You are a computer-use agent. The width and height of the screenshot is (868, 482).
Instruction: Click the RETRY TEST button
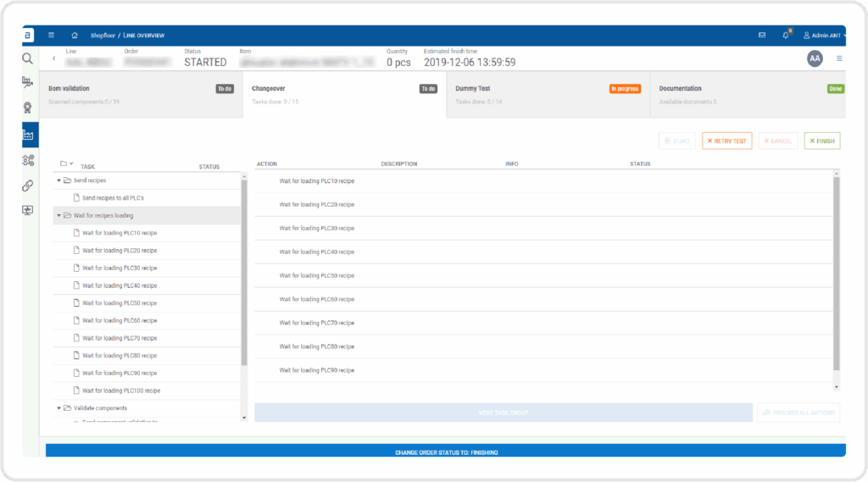pos(726,141)
